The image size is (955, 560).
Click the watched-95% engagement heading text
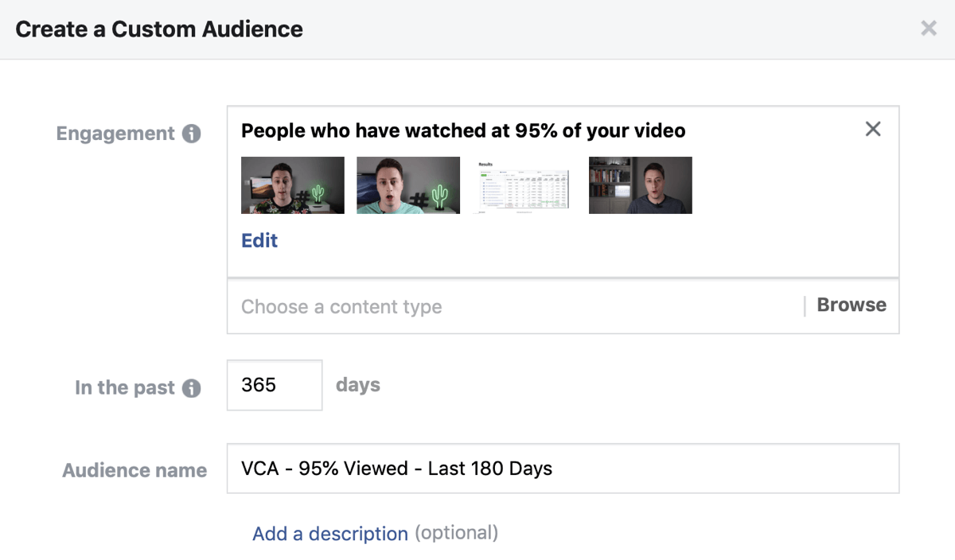463,130
